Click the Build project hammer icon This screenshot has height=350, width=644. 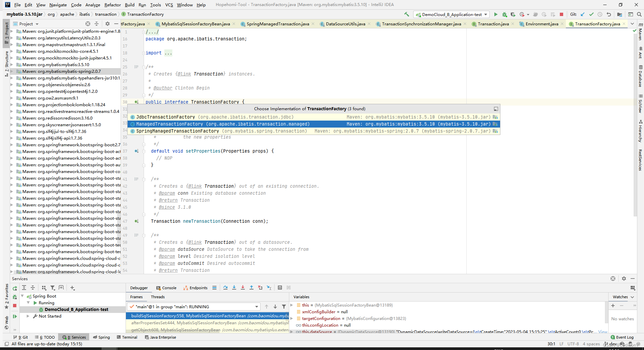pos(407,14)
